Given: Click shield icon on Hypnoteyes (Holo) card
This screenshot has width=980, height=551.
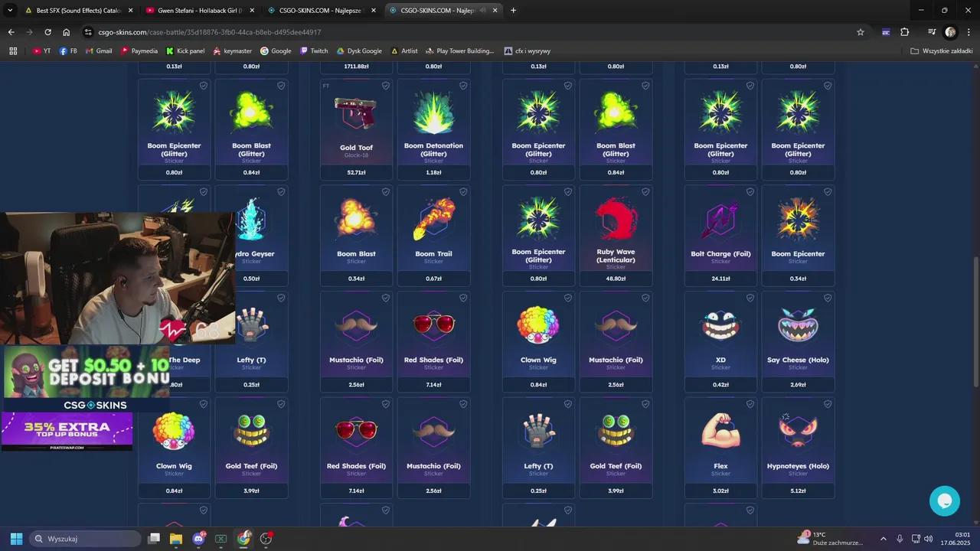Looking at the screenshot, I should tap(828, 404).
